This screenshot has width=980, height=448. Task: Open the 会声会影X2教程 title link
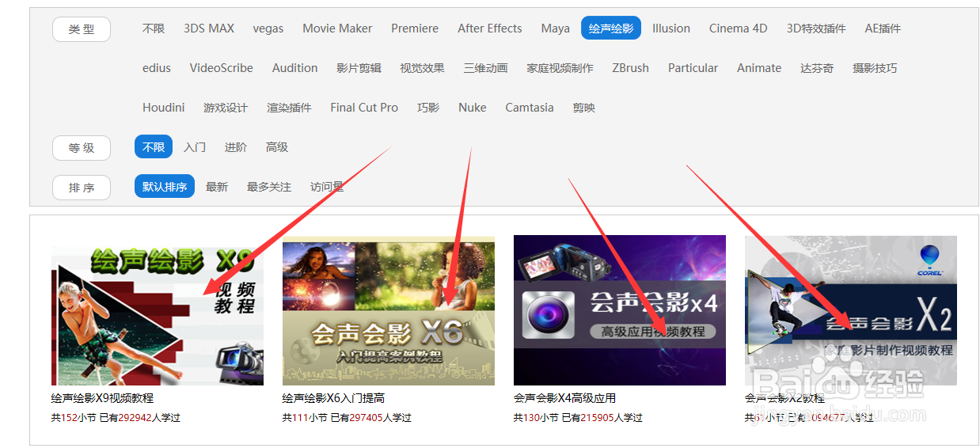coord(784,398)
